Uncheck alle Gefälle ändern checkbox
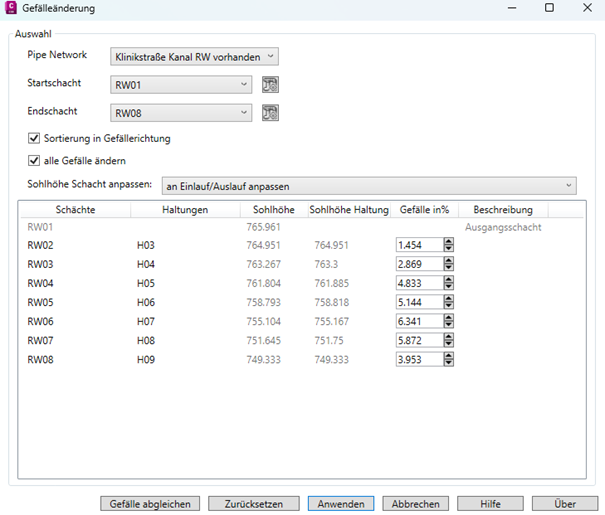605x515 pixels. 35,160
